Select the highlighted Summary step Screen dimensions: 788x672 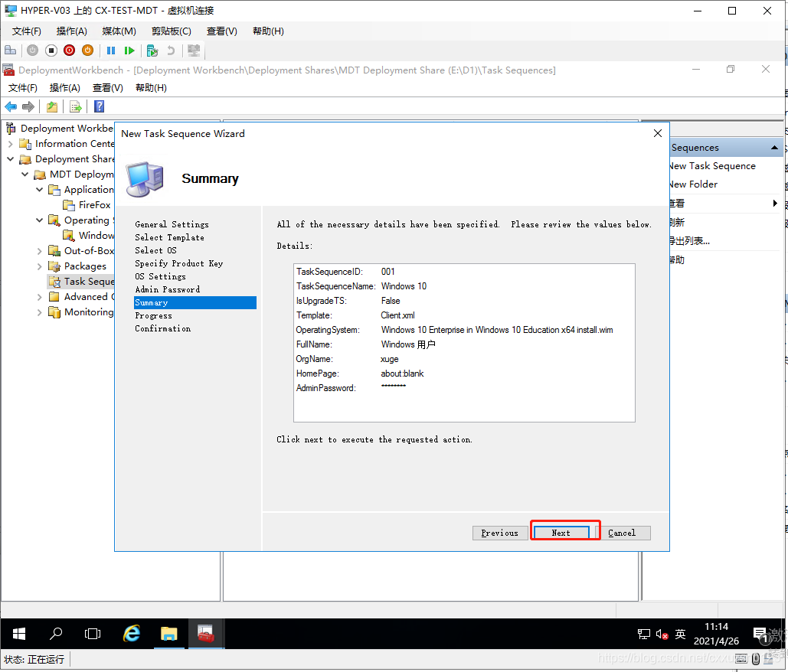(195, 303)
